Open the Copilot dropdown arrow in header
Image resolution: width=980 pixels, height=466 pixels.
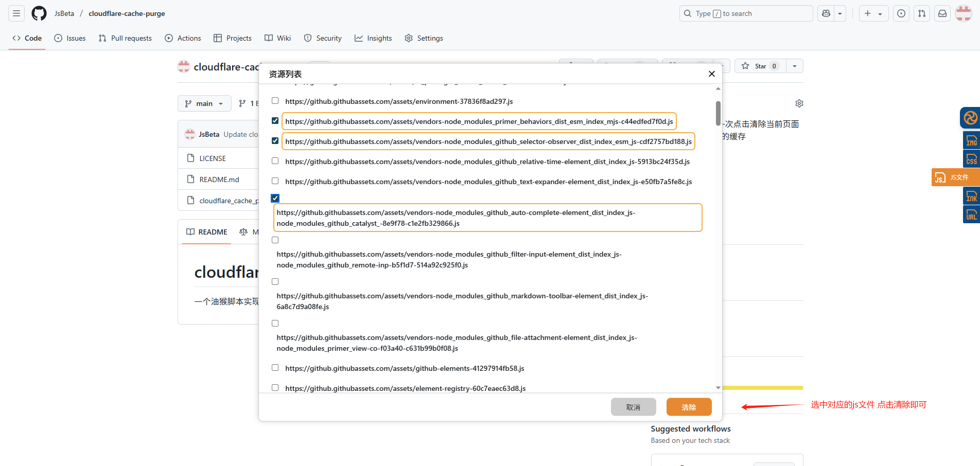840,13
